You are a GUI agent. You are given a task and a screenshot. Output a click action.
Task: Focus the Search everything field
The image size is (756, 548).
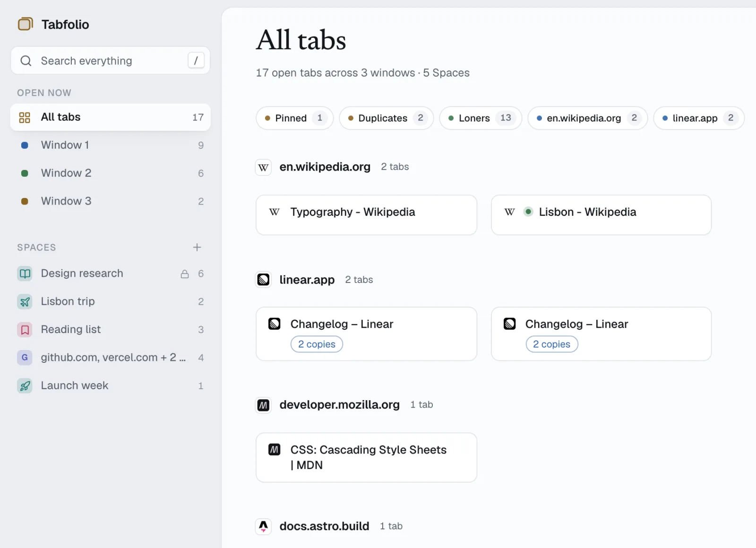tap(111, 60)
